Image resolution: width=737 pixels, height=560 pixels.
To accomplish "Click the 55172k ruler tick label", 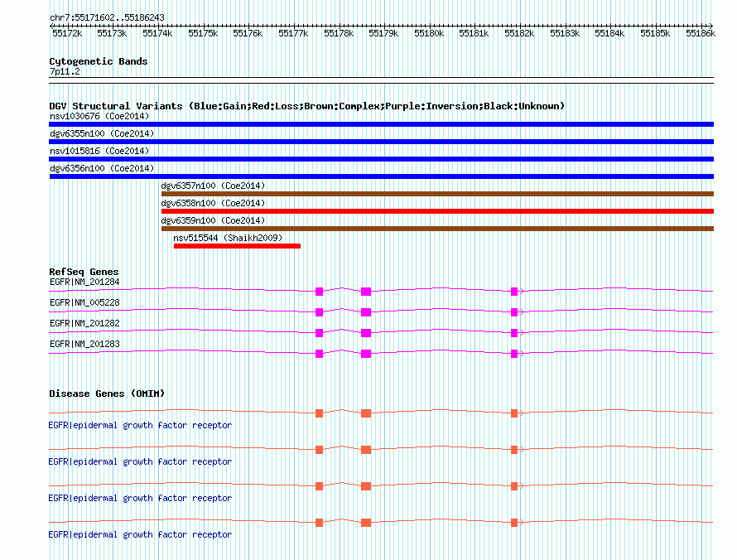I will tap(67, 33).
